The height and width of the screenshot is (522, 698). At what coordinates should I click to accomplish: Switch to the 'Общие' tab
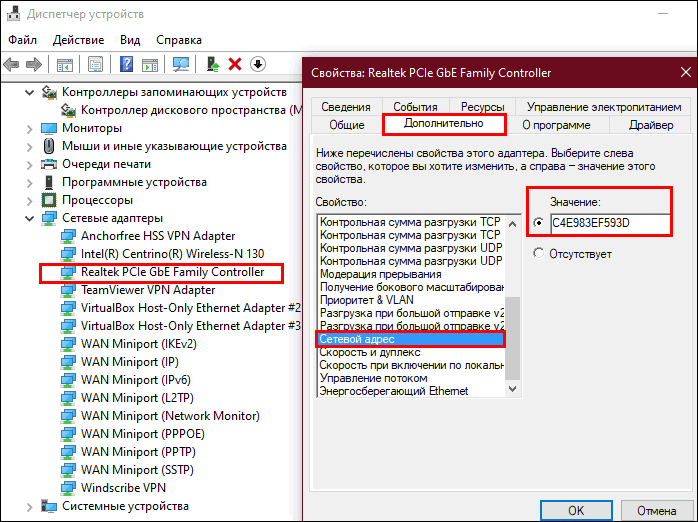tap(347, 125)
